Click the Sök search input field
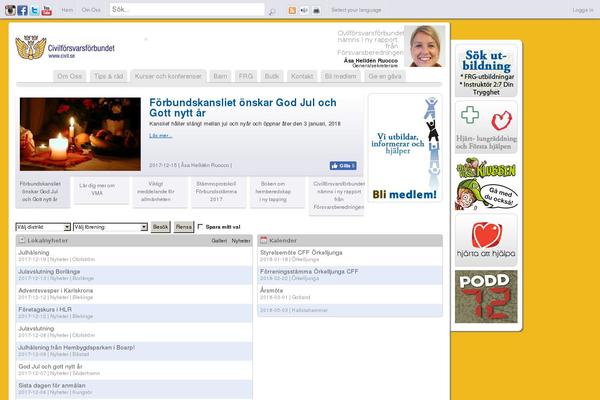The height and width of the screenshot is (400, 600). 187,10
